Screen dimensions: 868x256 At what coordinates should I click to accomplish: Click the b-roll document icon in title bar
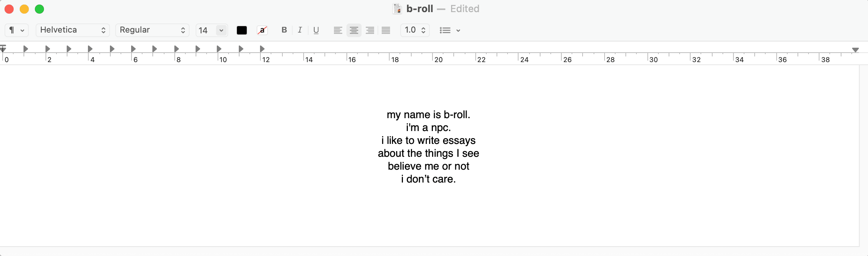point(397,9)
